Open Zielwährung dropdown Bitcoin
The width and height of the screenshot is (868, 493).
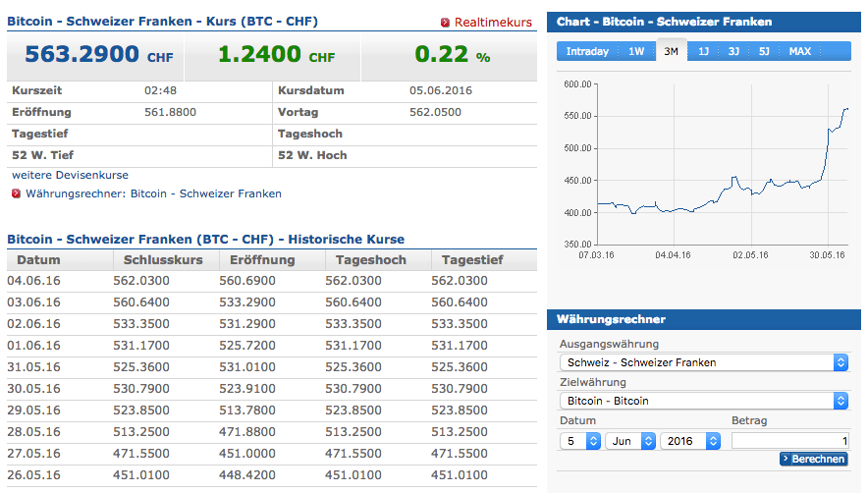(704, 401)
